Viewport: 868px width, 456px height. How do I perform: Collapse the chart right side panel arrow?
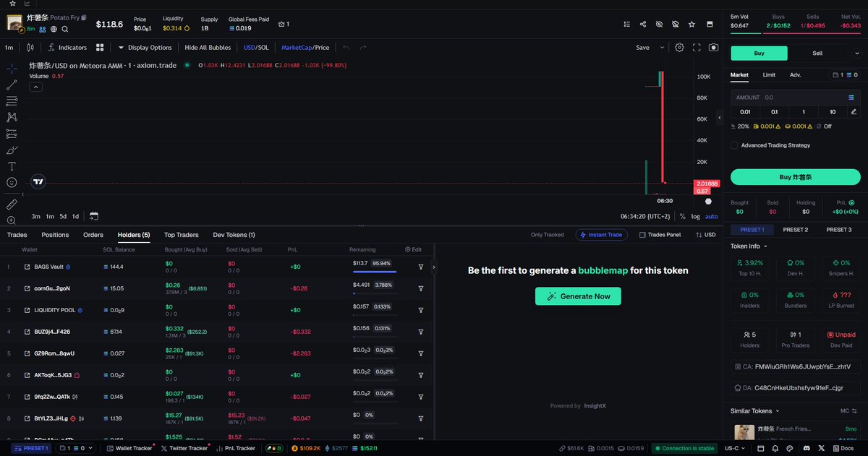click(719, 117)
